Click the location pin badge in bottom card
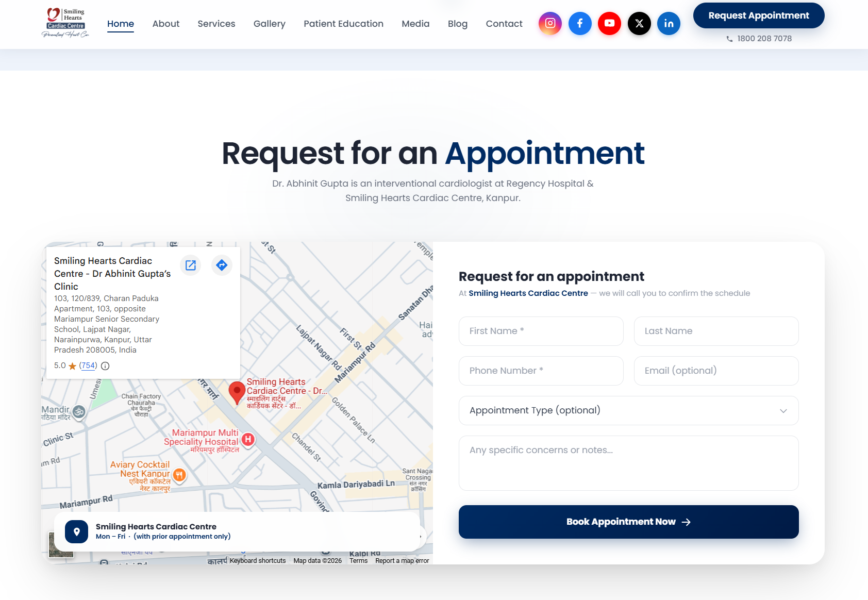This screenshot has height=600, width=868. [76, 531]
